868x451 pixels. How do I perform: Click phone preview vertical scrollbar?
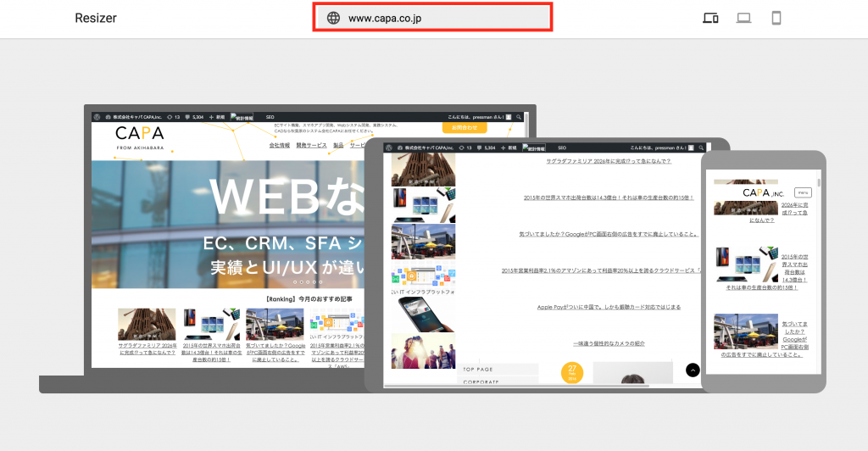(x=820, y=182)
